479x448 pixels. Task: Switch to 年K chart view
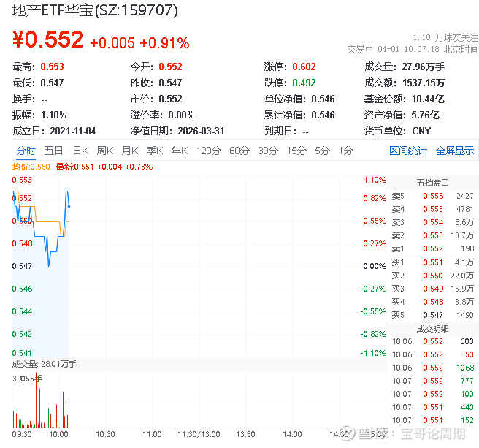pos(180,151)
